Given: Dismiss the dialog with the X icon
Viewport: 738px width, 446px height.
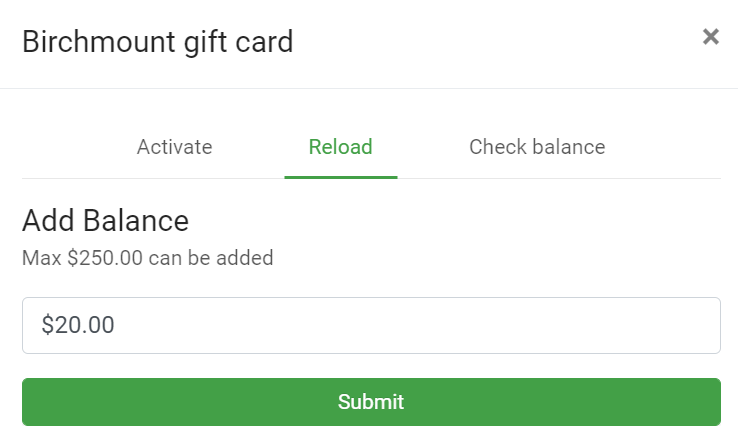Looking at the screenshot, I should pos(710,38).
